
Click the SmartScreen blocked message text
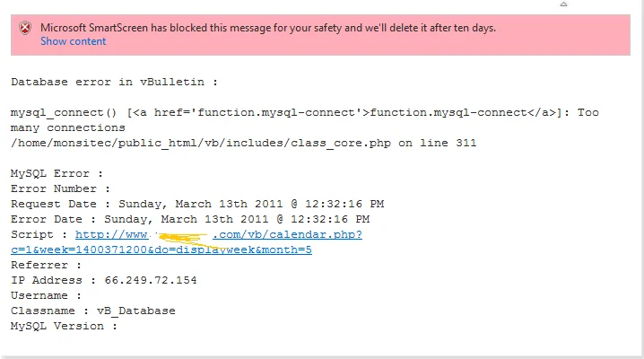tap(267, 28)
